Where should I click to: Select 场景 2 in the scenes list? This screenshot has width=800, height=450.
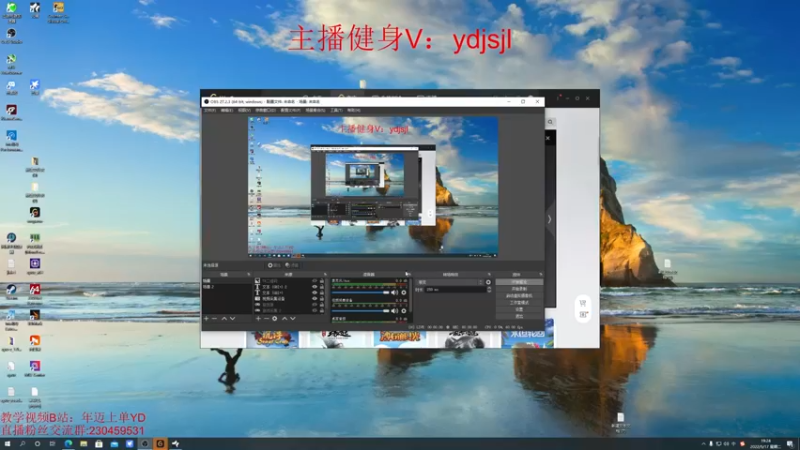pos(227,287)
